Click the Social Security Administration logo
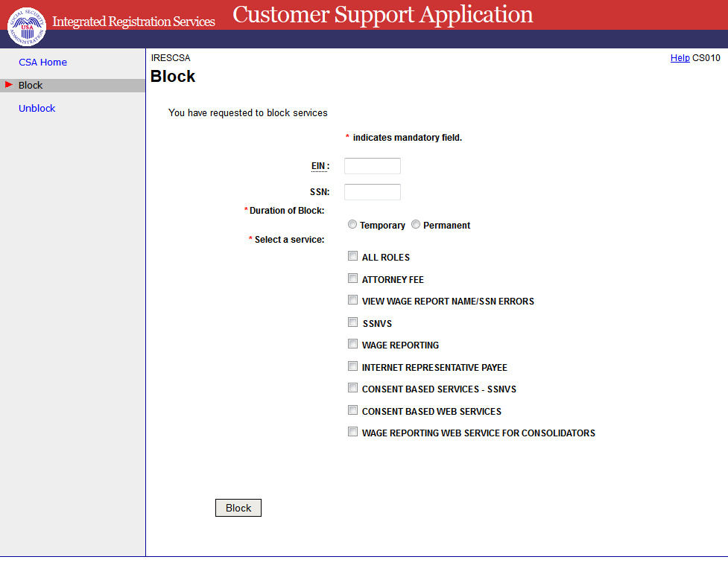This screenshot has height=583, width=728. (x=27, y=27)
